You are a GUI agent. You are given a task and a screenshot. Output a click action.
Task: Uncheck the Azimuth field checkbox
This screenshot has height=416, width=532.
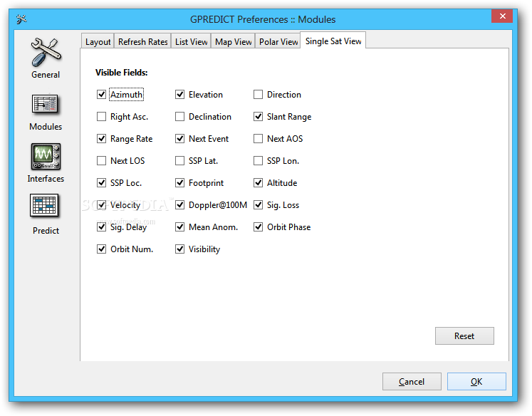pos(101,94)
